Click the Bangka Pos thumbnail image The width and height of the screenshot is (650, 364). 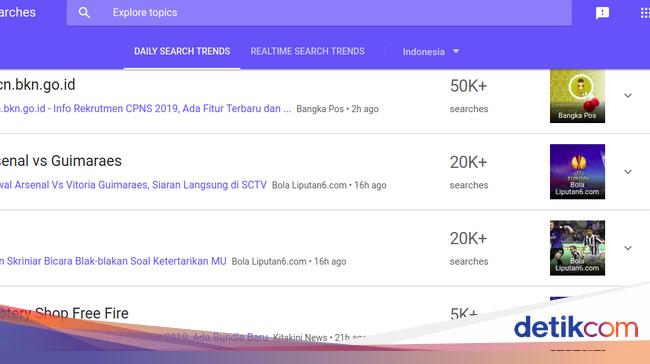(x=577, y=96)
